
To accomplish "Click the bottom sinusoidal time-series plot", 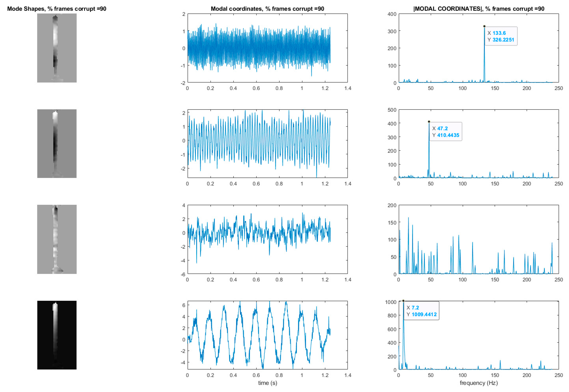I will [x=267, y=335].
